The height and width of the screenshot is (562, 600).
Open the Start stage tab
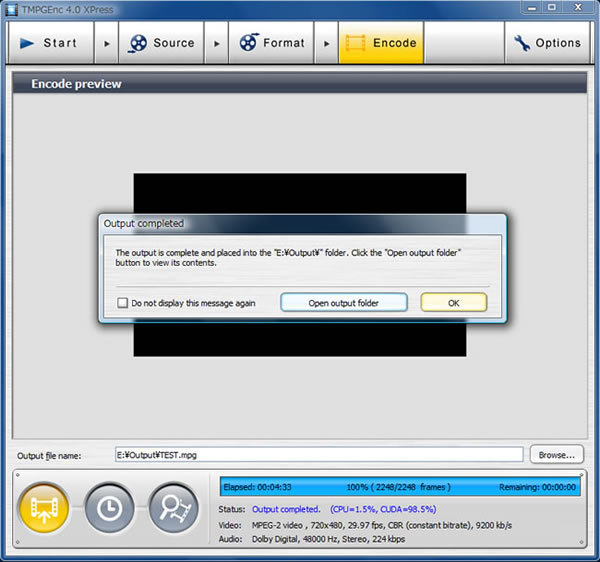pyautogui.click(x=51, y=43)
